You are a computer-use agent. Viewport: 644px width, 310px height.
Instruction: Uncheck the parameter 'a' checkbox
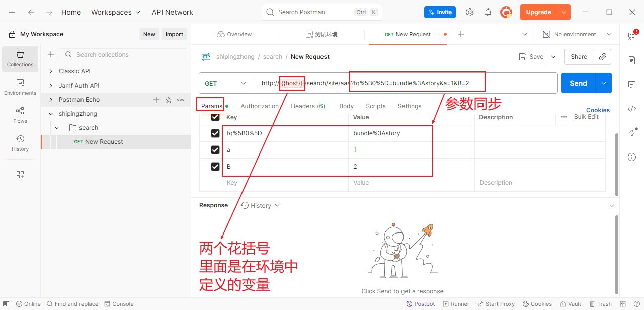(215, 150)
